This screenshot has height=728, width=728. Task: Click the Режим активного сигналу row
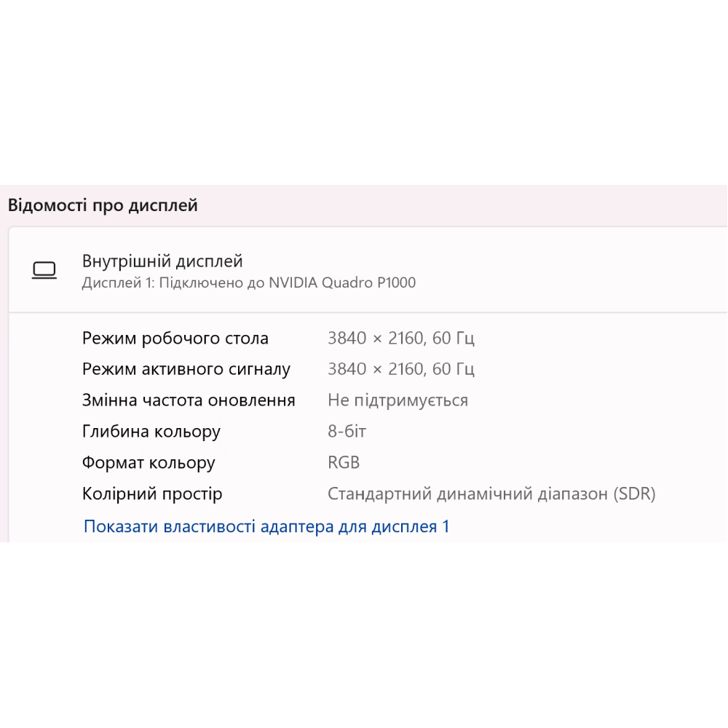click(x=186, y=369)
